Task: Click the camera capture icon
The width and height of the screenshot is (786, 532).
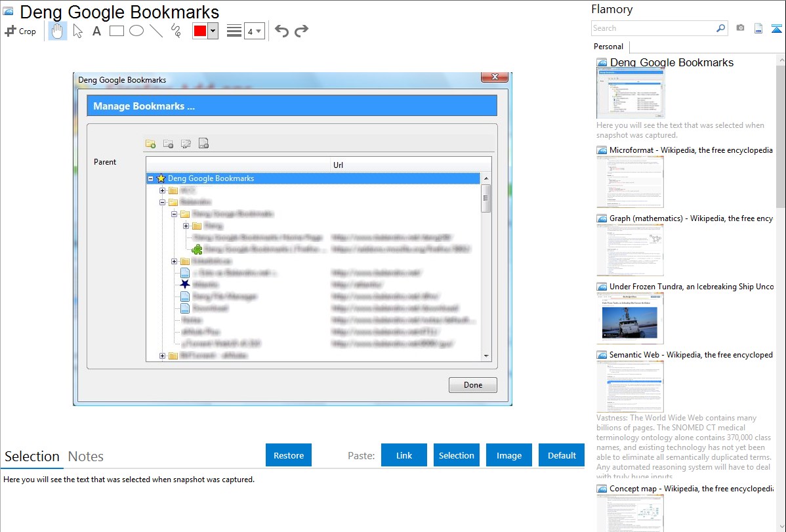Action: pos(740,28)
